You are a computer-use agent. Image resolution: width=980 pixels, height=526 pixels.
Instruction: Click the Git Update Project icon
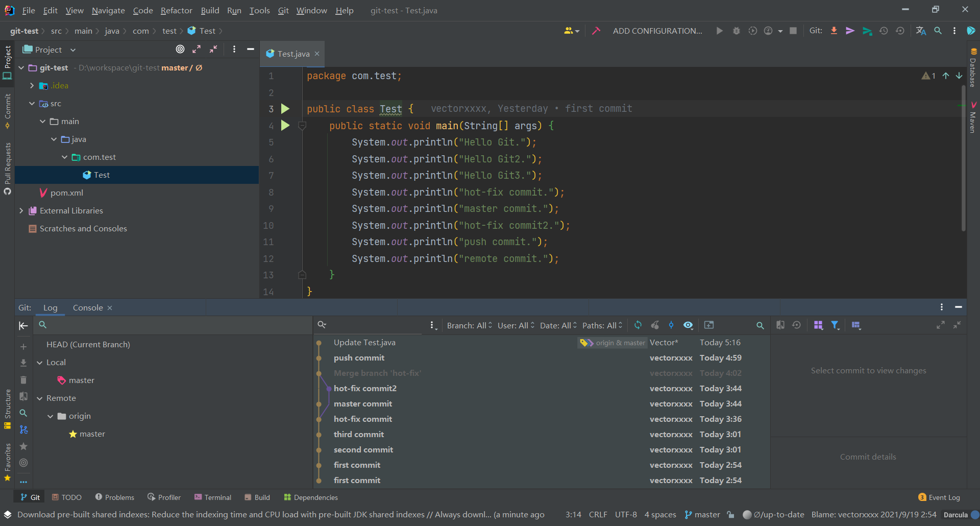(834, 31)
